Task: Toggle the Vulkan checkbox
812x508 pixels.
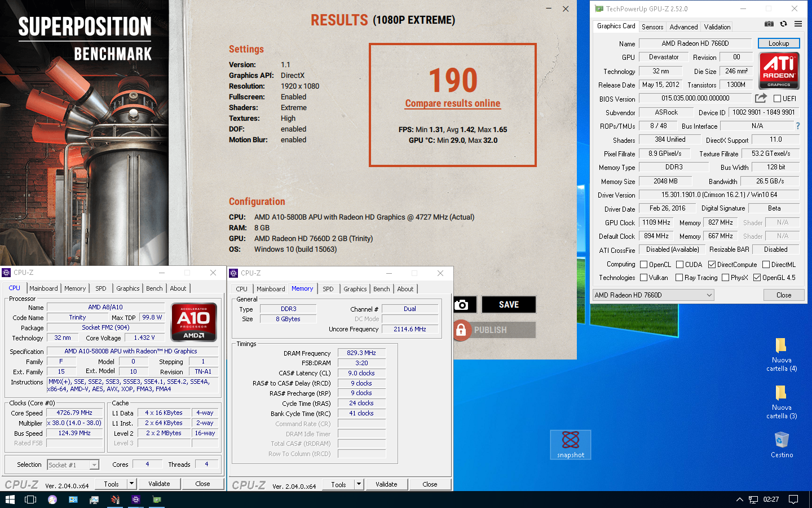Action: (x=643, y=277)
